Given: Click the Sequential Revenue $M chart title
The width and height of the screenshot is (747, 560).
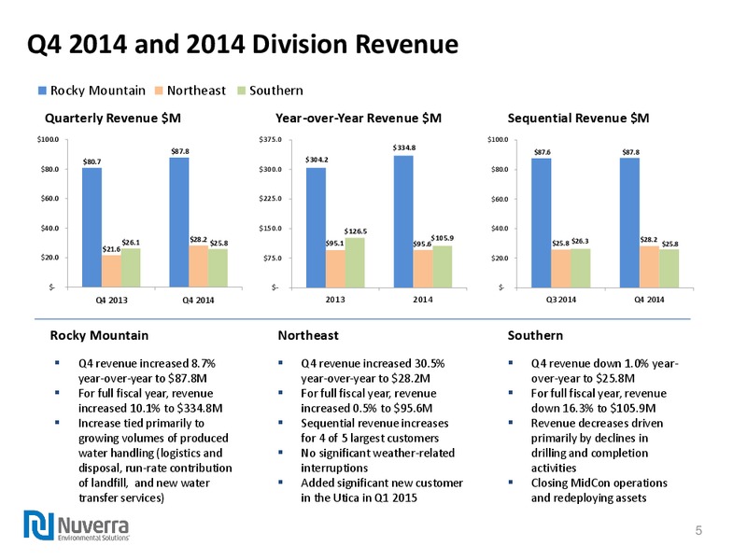Looking at the screenshot, I should [578, 119].
